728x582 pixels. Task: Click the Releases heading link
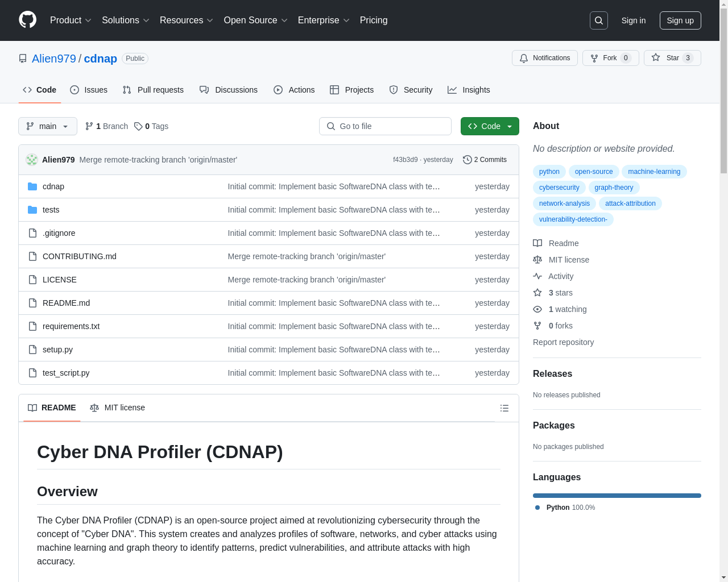pos(552,373)
